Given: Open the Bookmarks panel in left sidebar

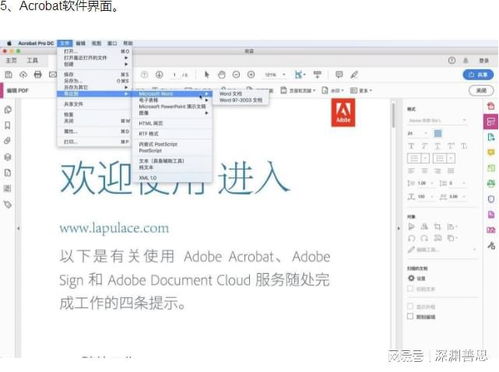Looking at the screenshot, I should (x=7, y=125).
